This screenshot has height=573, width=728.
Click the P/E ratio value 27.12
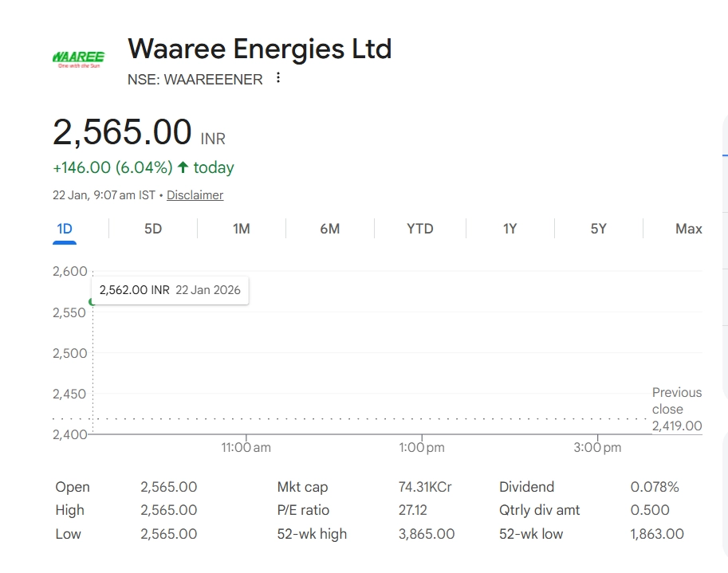412,510
